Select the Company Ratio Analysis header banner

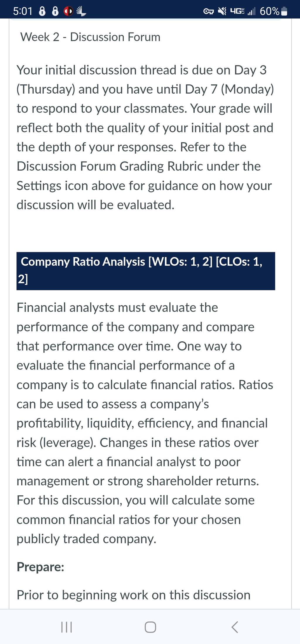point(146,271)
